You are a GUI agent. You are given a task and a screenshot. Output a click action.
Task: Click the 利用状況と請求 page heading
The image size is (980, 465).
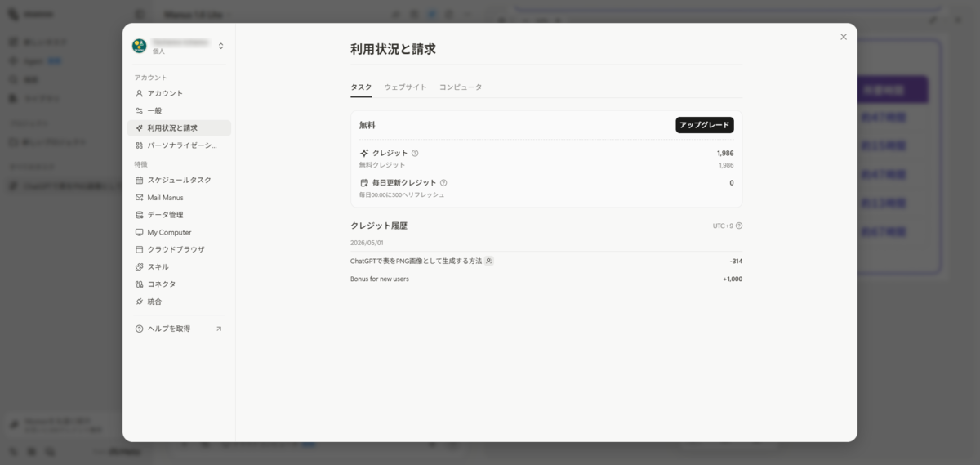393,49
